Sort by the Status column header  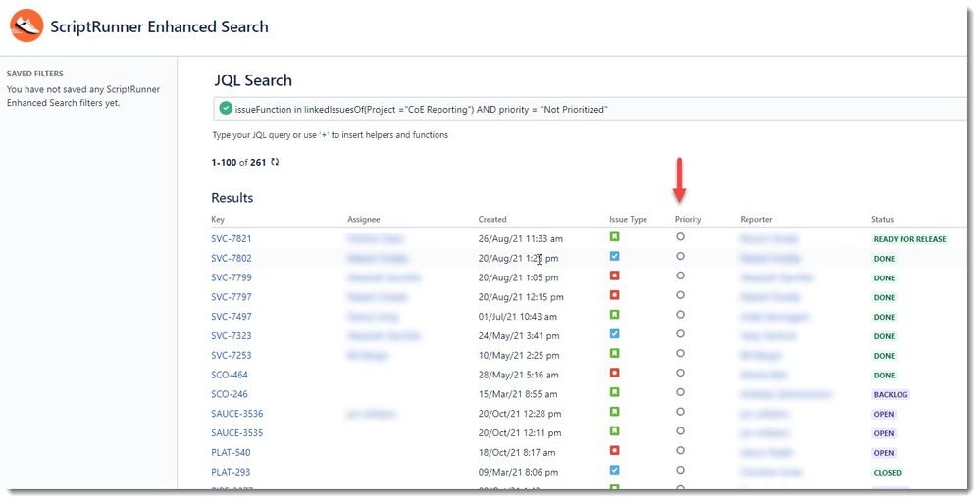point(883,220)
